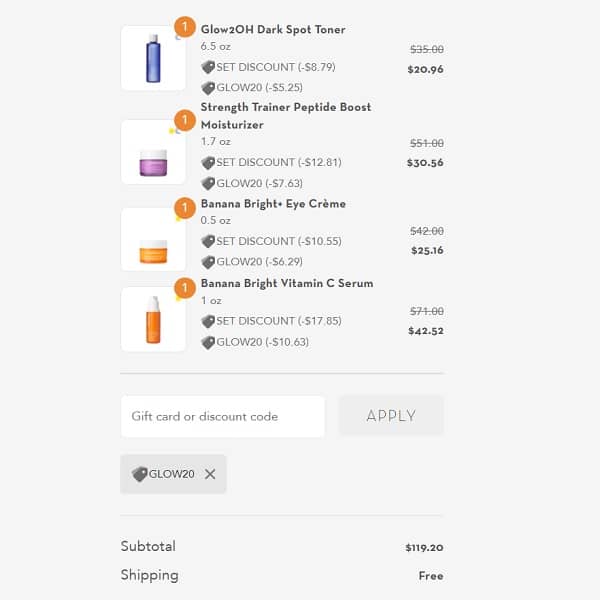Click quantity badge on Peptide Boost Moisturizer
The height and width of the screenshot is (600, 600).
point(185,121)
